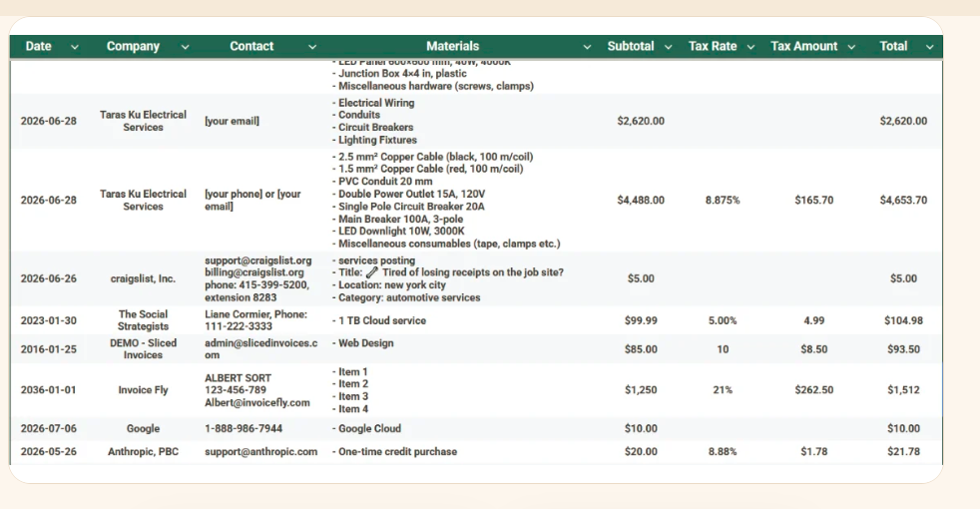Viewport: 980px width, 509px height.
Task: Open the Total column filter dropdown
Action: pyautogui.click(x=929, y=47)
